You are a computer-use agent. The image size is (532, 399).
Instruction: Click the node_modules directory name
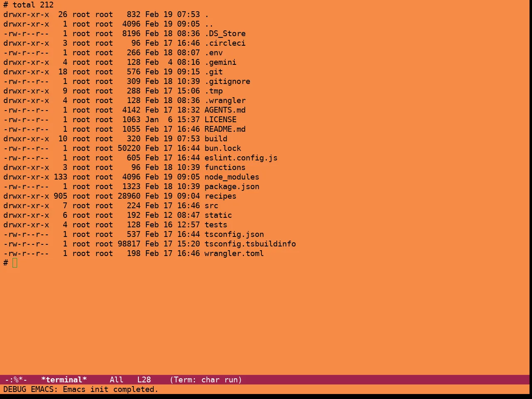[x=232, y=177]
